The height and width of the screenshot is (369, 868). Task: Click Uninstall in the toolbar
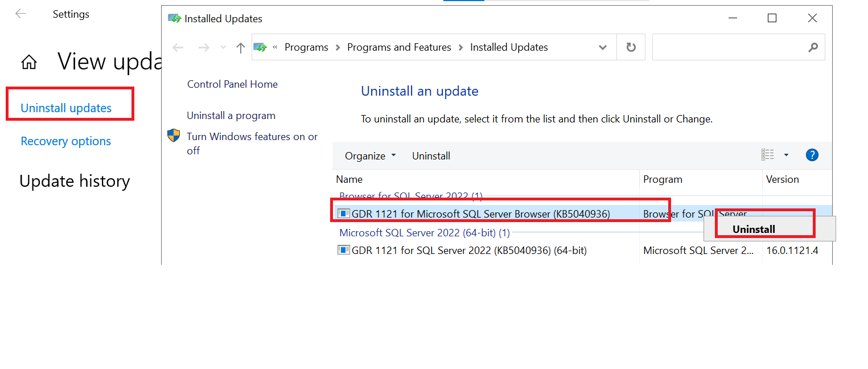[431, 156]
